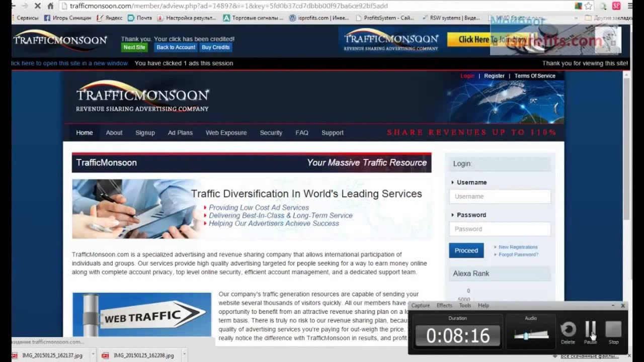Open the isprofits.com bookmark
This screenshot has height=362, width=644.
[320, 18]
